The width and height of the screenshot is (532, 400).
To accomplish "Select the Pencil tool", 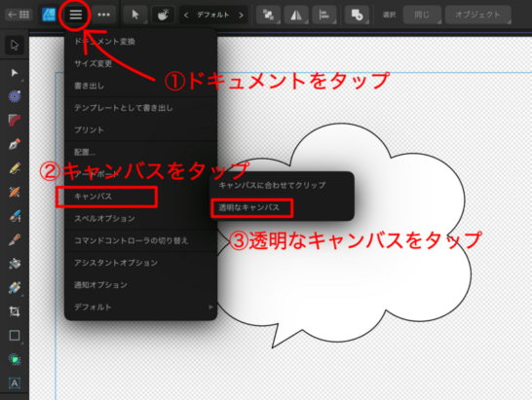I will click(x=15, y=168).
